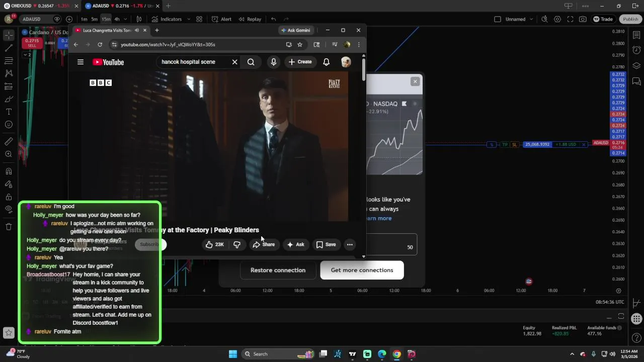Select the zoom in tool
The image size is (644, 362).
(x=9, y=154)
